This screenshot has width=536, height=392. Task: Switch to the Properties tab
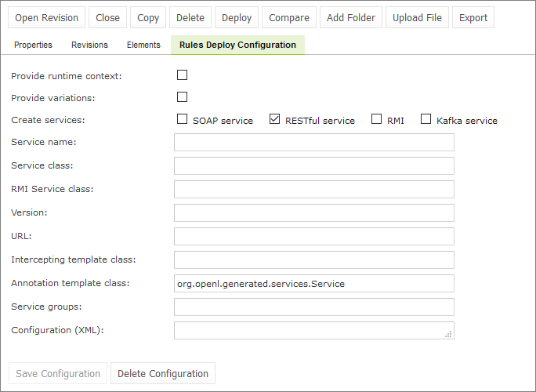(x=33, y=45)
